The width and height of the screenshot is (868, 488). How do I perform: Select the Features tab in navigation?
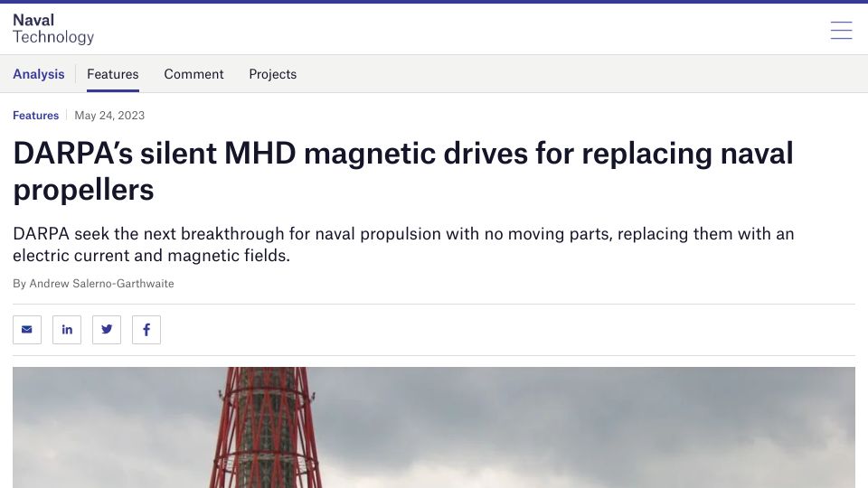point(113,74)
